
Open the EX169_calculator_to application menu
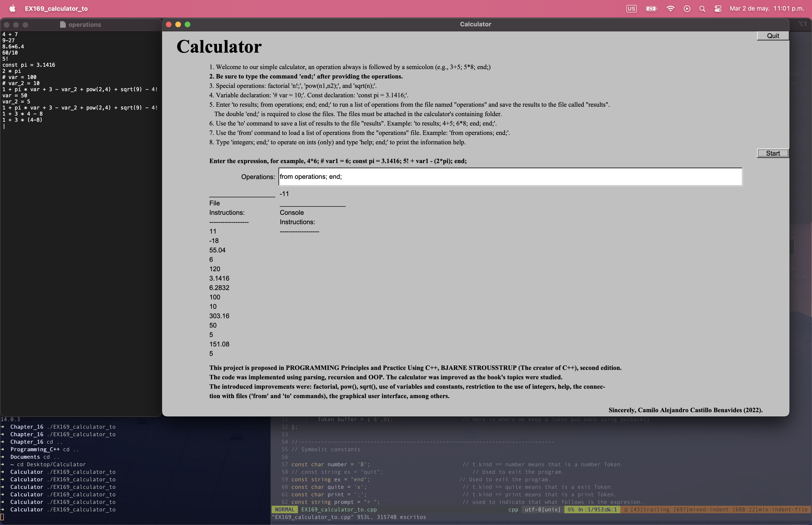(56, 8)
